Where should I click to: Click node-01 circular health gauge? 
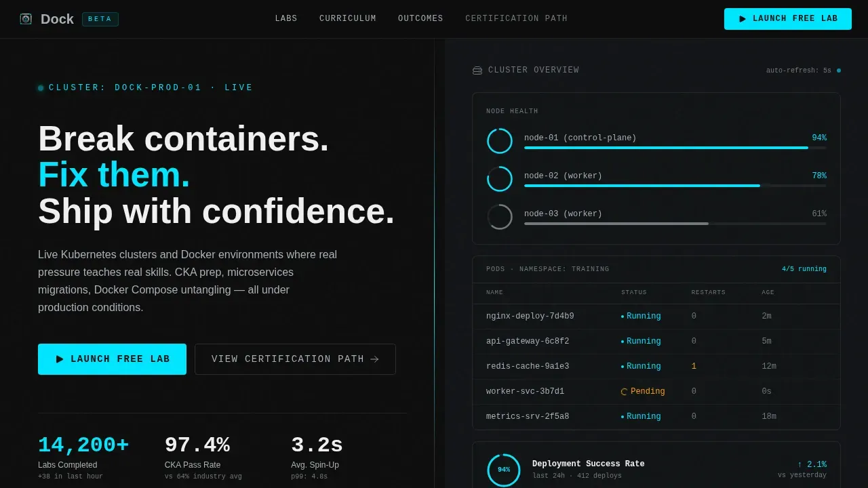500,141
